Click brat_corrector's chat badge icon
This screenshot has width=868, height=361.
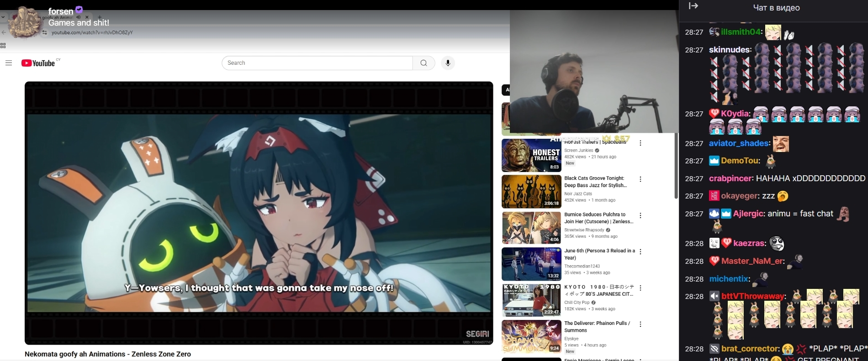(x=714, y=349)
